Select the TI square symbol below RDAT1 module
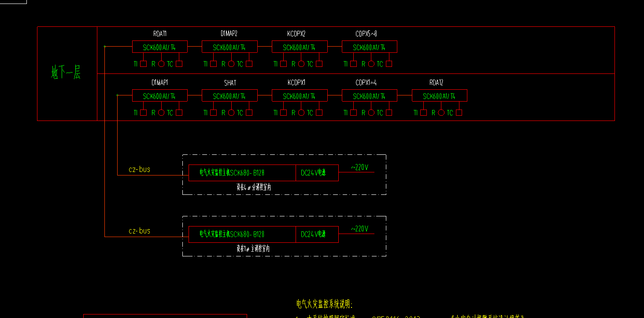This screenshot has height=318, width=644. 144,64
